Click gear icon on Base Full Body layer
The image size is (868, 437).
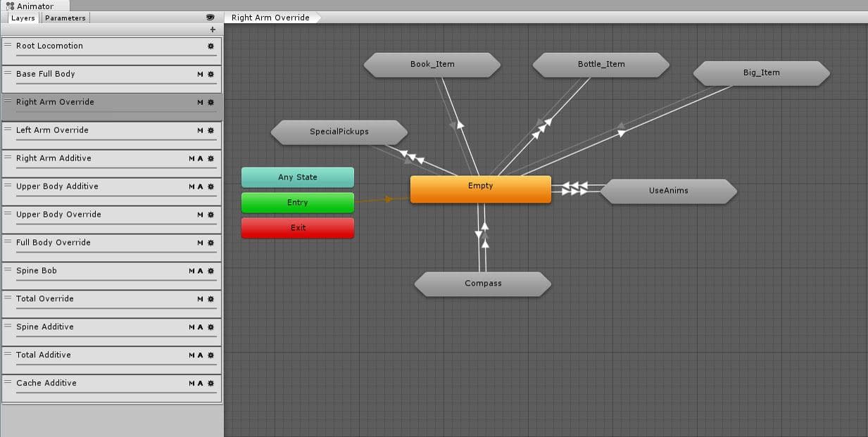[210, 74]
